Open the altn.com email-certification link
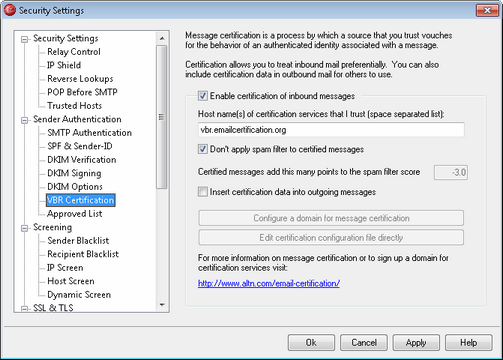 269,283
